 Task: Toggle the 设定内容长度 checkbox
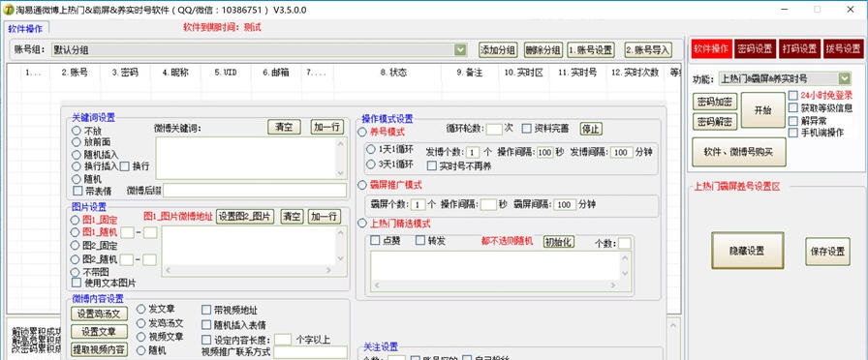pos(206,340)
